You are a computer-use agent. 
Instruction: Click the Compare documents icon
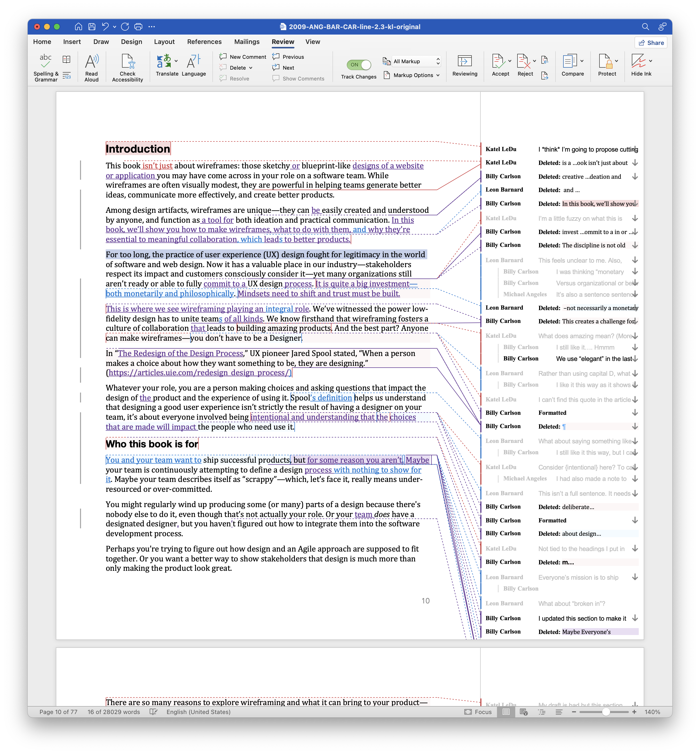click(570, 61)
